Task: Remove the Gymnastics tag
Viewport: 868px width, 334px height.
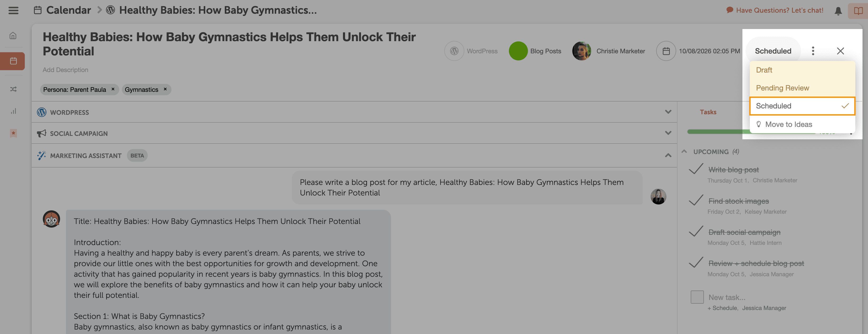Action: click(x=165, y=89)
